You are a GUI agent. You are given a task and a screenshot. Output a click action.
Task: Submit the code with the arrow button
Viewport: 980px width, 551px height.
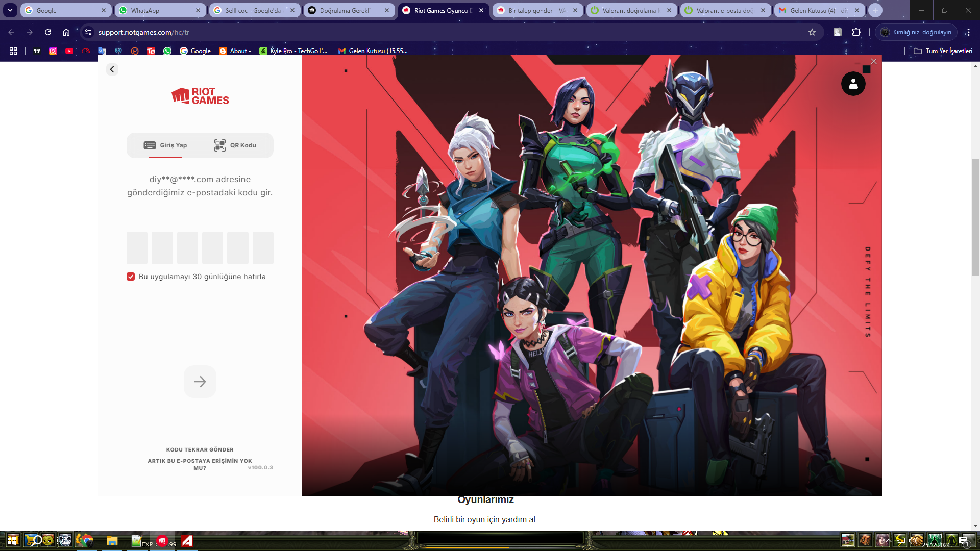coord(200,382)
